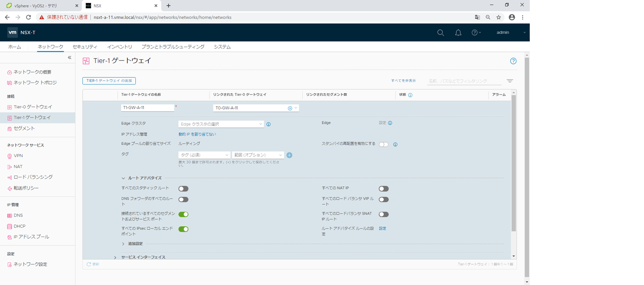Disable すべての IPsec ローカル エンドポイント switch
This screenshot has height=285, width=644.
click(183, 229)
